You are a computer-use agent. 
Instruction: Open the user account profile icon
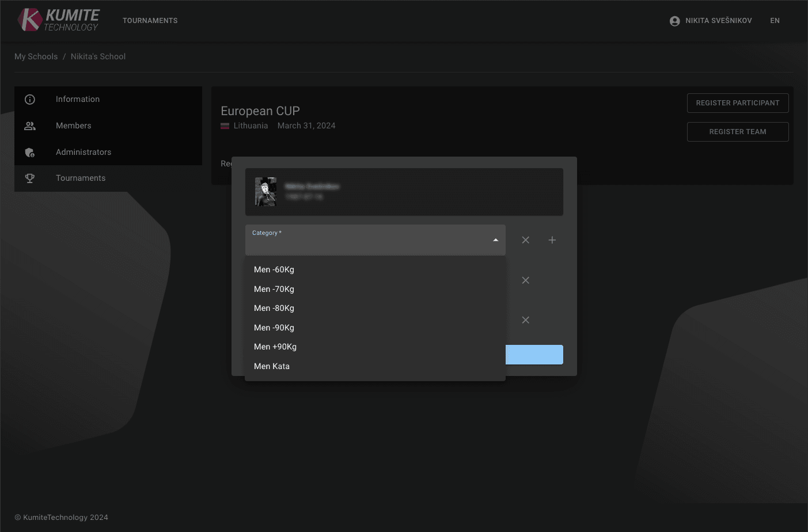pyautogui.click(x=674, y=20)
